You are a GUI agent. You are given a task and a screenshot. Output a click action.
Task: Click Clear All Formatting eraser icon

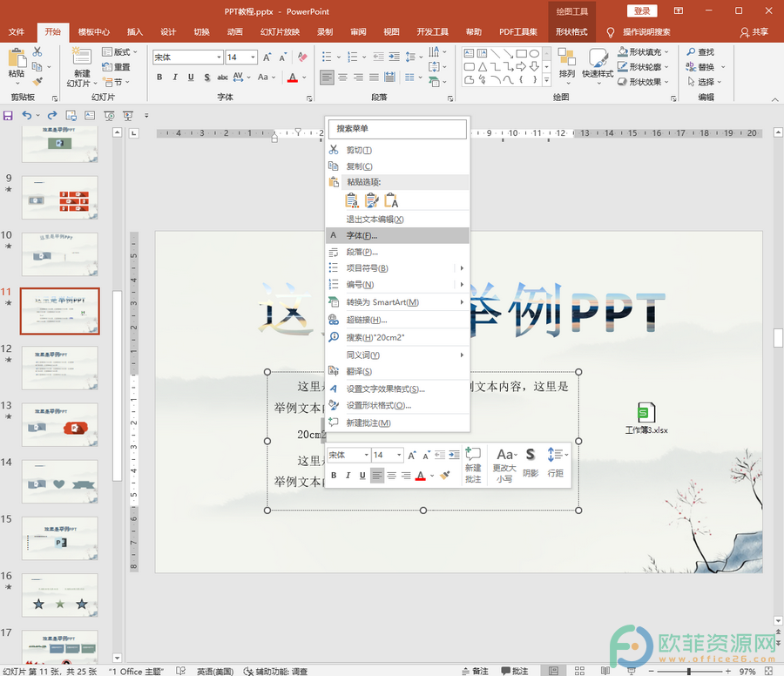[302, 57]
